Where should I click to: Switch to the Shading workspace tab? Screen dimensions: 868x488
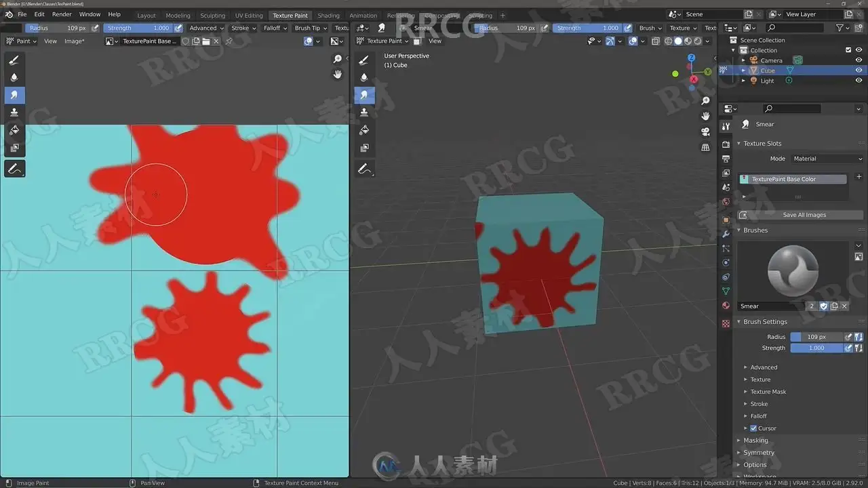coord(328,15)
